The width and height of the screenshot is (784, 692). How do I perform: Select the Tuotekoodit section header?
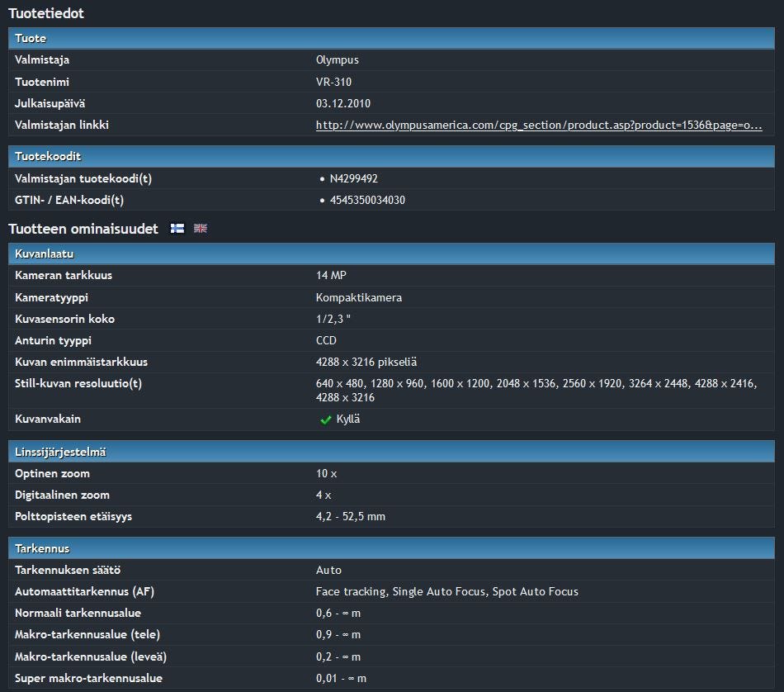(x=391, y=156)
